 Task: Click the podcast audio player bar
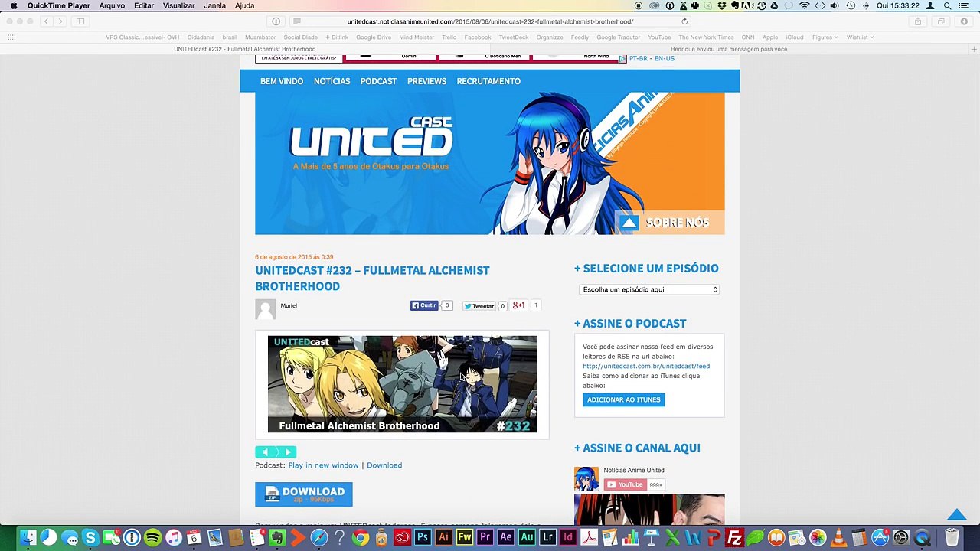pos(276,452)
